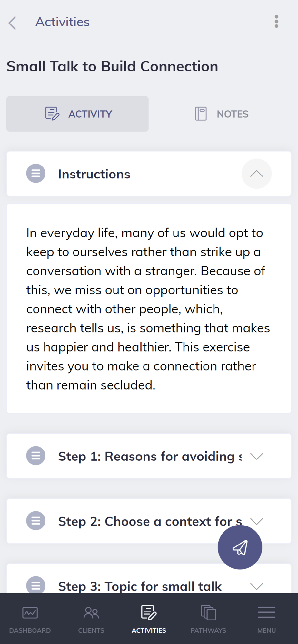Screen dimensions: 298x644
Task: Open the three-dot more options menu
Action: 276,22
